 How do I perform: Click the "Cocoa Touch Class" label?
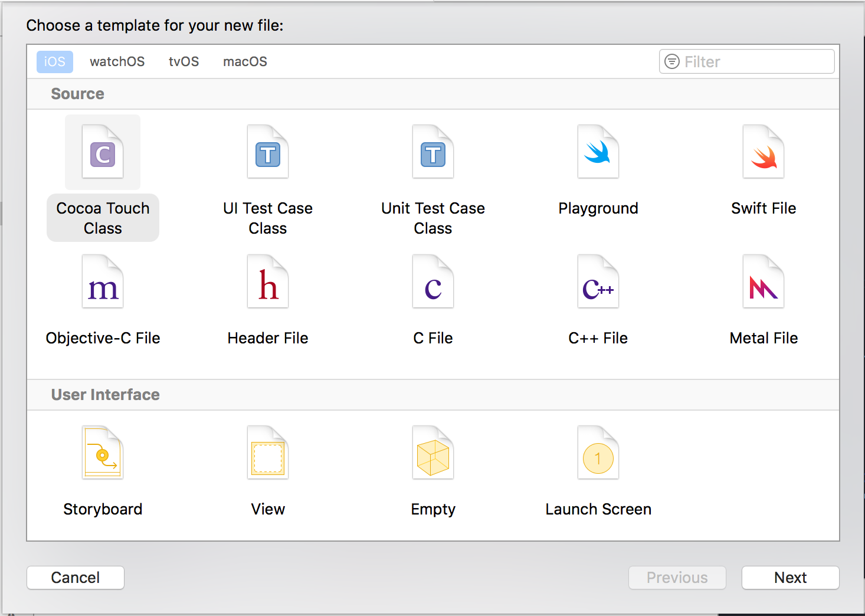(x=103, y=218)
